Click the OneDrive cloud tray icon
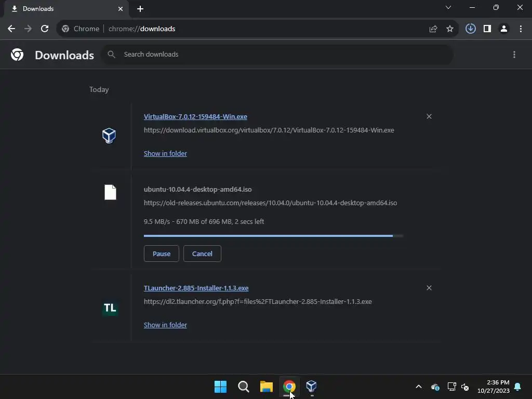The image size is (532, 399). [435, 387]
